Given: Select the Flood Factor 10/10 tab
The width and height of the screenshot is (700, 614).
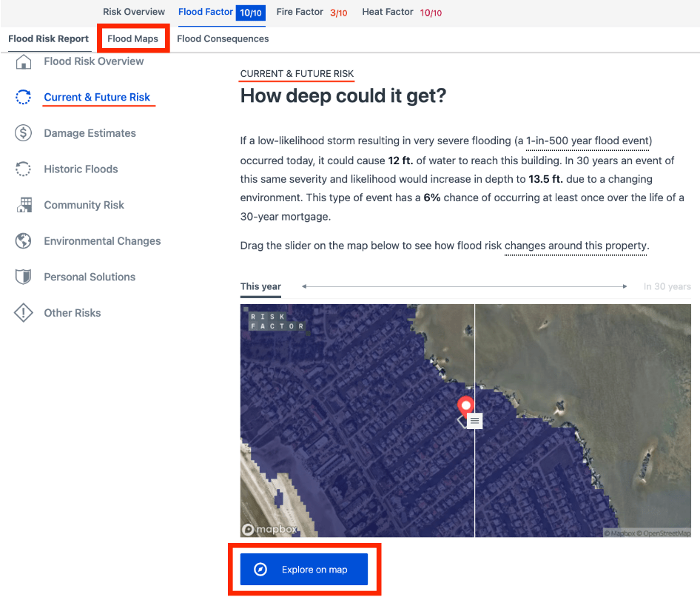Looking at the screenshot, I should point(222,13).
